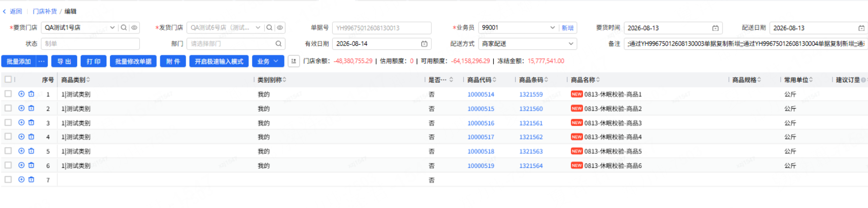Delete row 4 with trash icon

pos(31,136)
